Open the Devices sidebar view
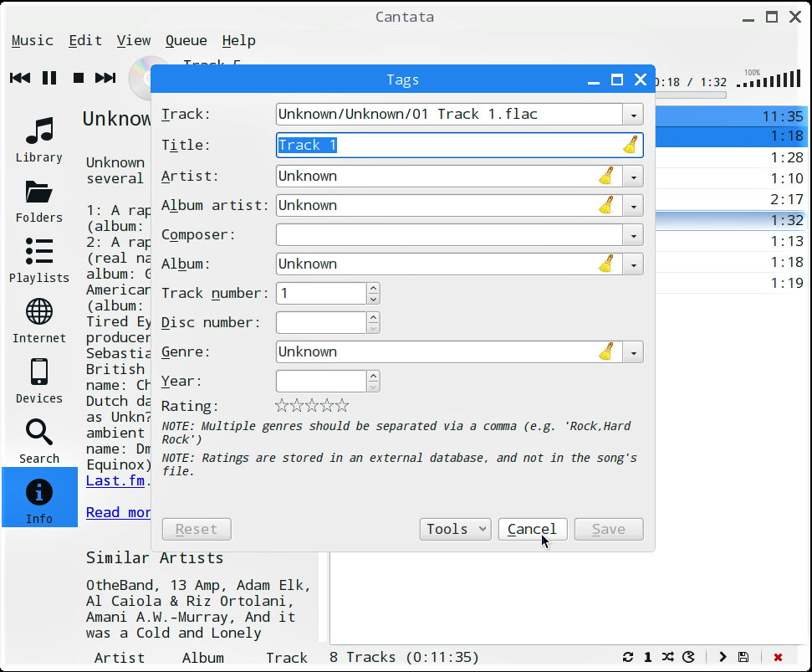The width and height of the screenshot is (812, 672). click(39, 381)
